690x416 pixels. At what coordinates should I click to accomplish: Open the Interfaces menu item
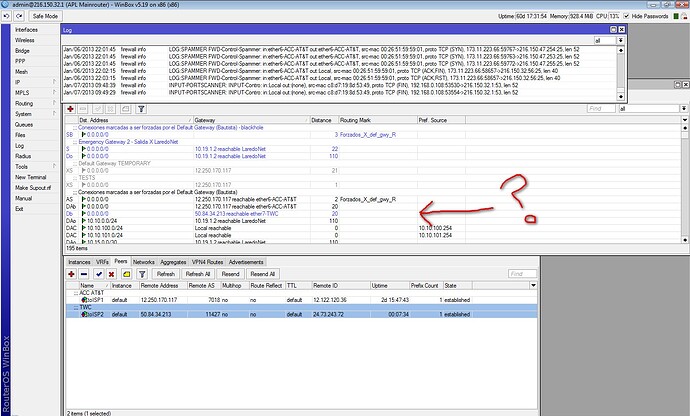click(x=26, y=29)
